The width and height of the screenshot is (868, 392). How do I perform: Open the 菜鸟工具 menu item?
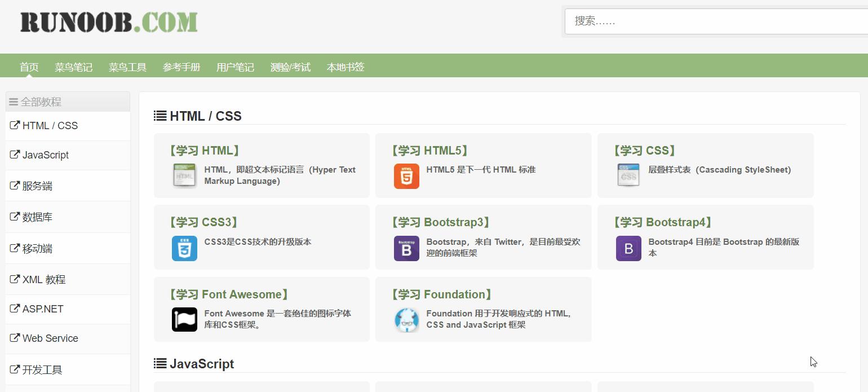127,67
